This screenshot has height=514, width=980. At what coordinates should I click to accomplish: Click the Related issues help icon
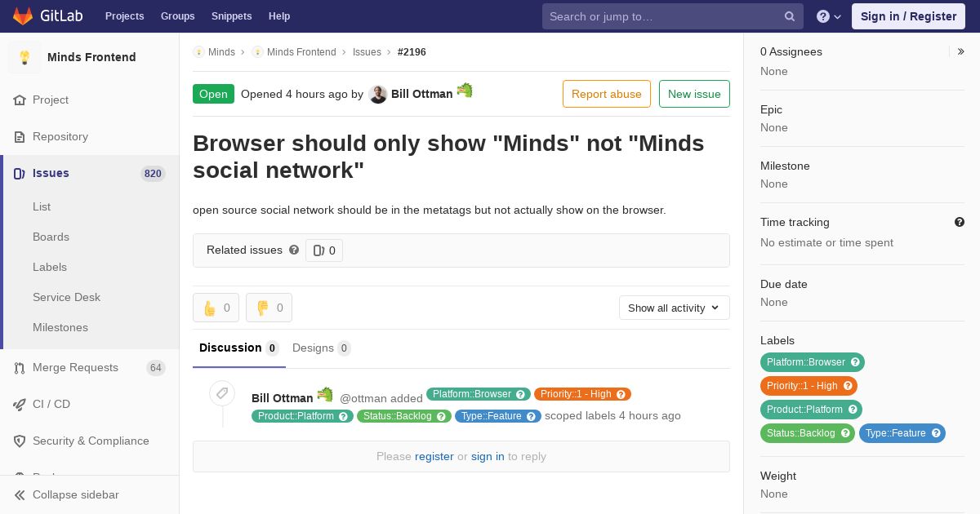point(294,250)
